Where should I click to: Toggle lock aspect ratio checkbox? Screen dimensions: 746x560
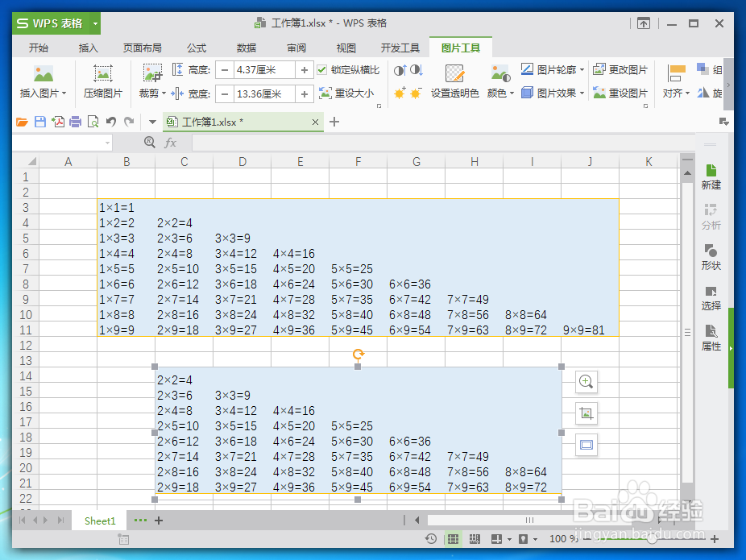(x=322, y=70)
